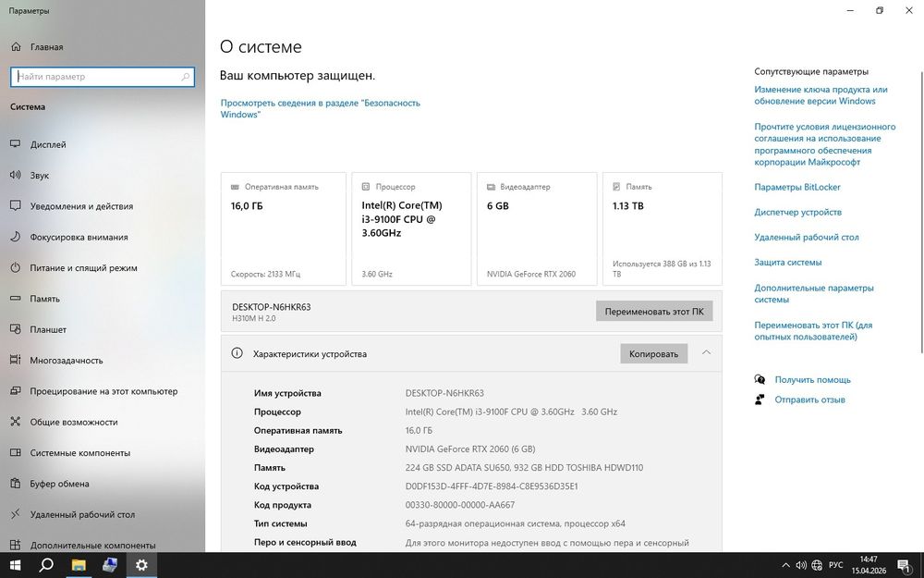Click the Питание и спящий режим icon
Image resolution: width=924 pixels, height=578 pixels.
(16, 268)
